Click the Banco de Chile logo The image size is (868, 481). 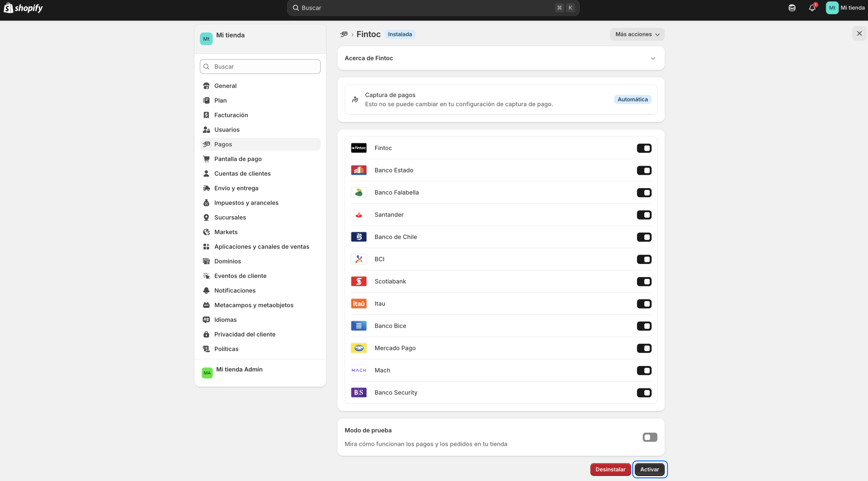(359, 237)
